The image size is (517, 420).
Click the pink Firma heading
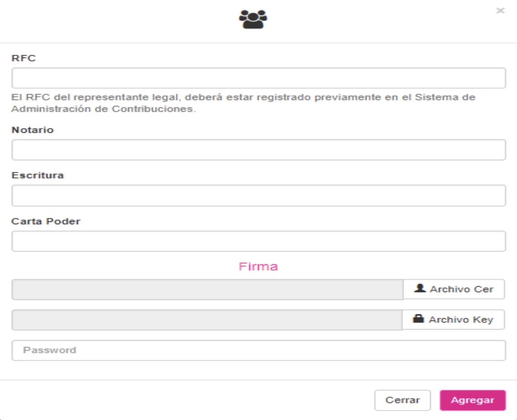tap(258, 266)
